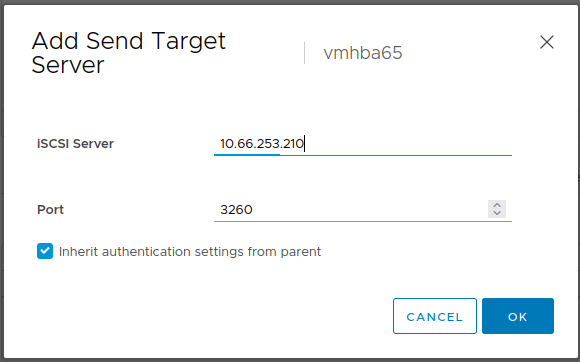Screen dimensions: 580x362
Task: Uncheck Inherit authentication settings from parent
Action: (45, 251)
